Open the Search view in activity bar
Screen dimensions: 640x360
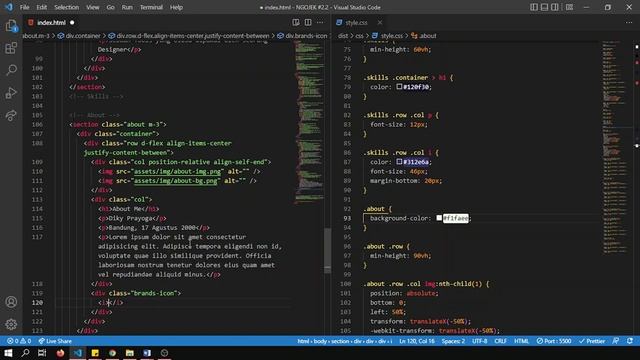coord(11,70)
